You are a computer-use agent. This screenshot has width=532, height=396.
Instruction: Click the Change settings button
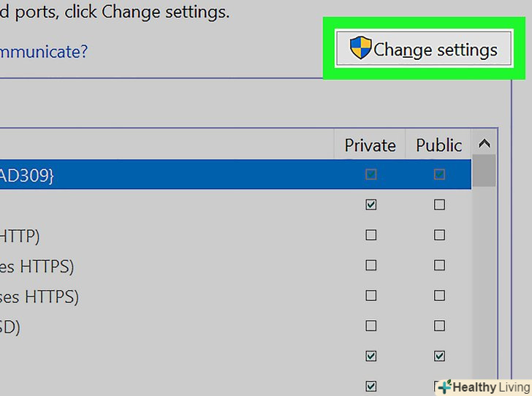pyautogui.click(x=423, y=50)
